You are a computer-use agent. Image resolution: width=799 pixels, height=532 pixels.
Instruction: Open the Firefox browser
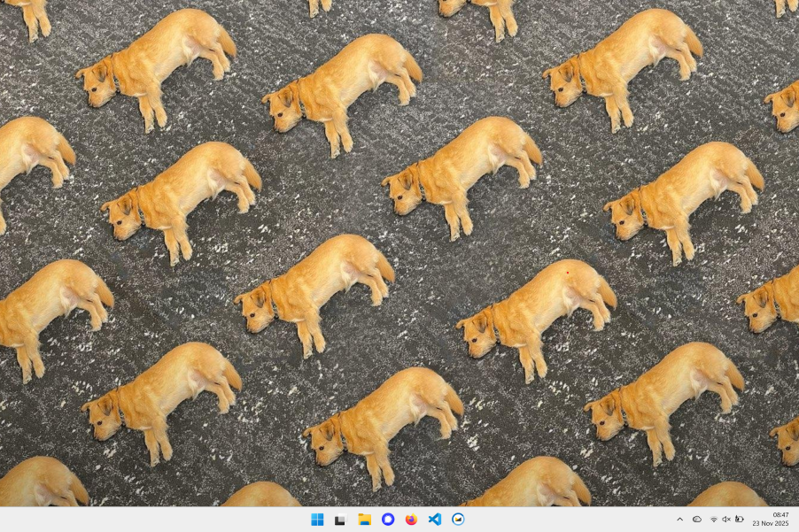coord(410,520)
